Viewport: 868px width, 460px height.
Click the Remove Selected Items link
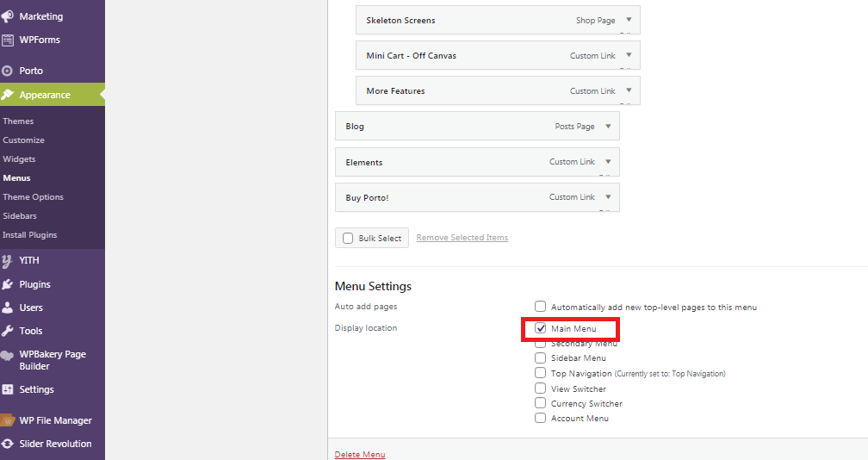tap(462, 238)
